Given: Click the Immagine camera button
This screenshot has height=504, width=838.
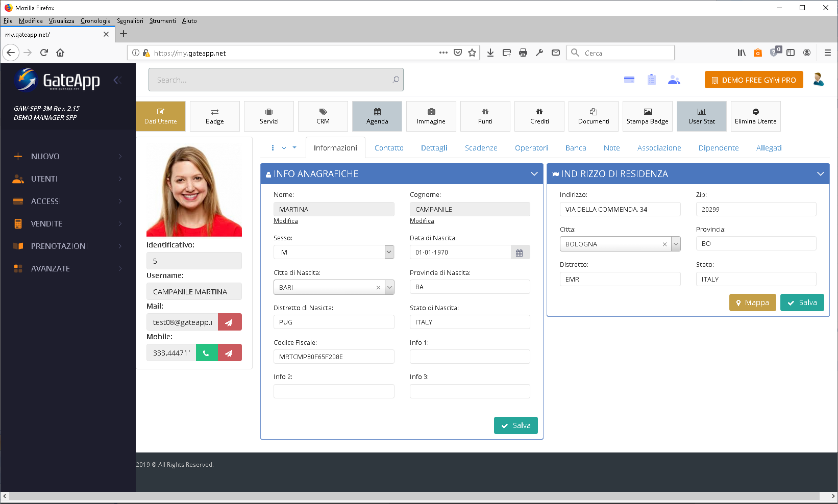Looking at the screenshot, I should pos(431,116).
